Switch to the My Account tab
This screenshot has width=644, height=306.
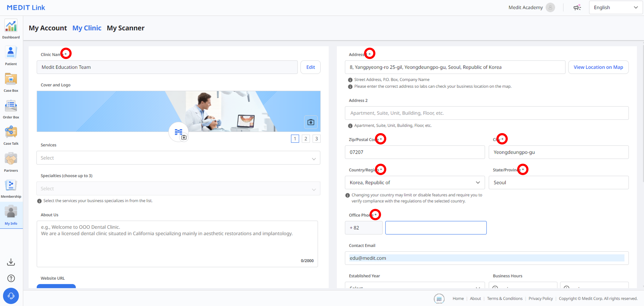point(48,28)
